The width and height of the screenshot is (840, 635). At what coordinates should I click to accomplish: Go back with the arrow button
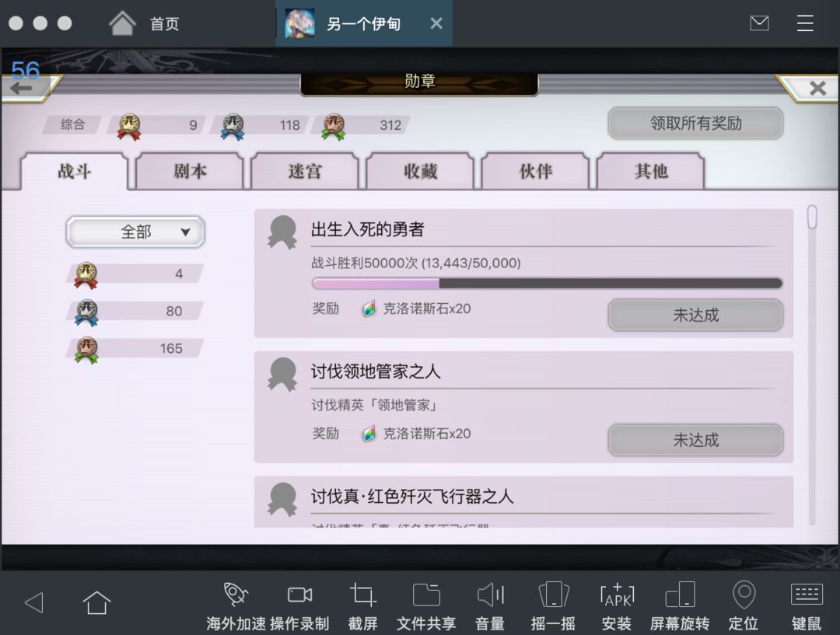point(22,89)
